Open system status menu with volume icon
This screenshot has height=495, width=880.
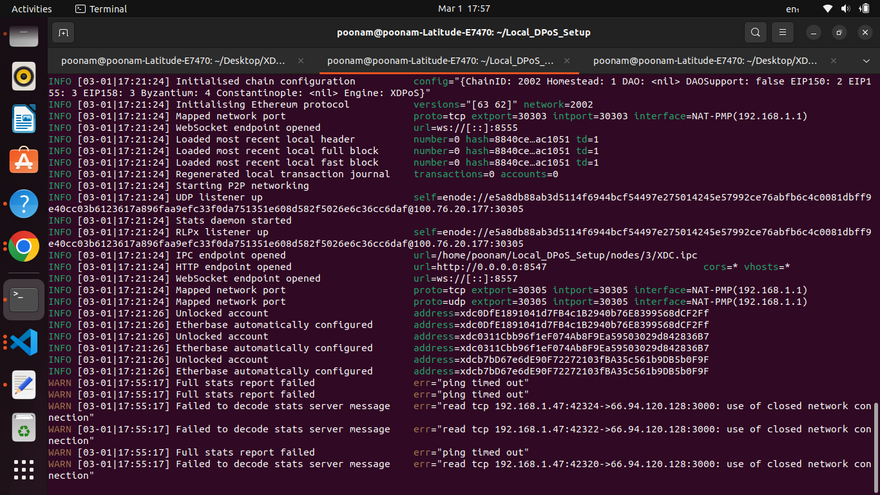tap(846, 8)
